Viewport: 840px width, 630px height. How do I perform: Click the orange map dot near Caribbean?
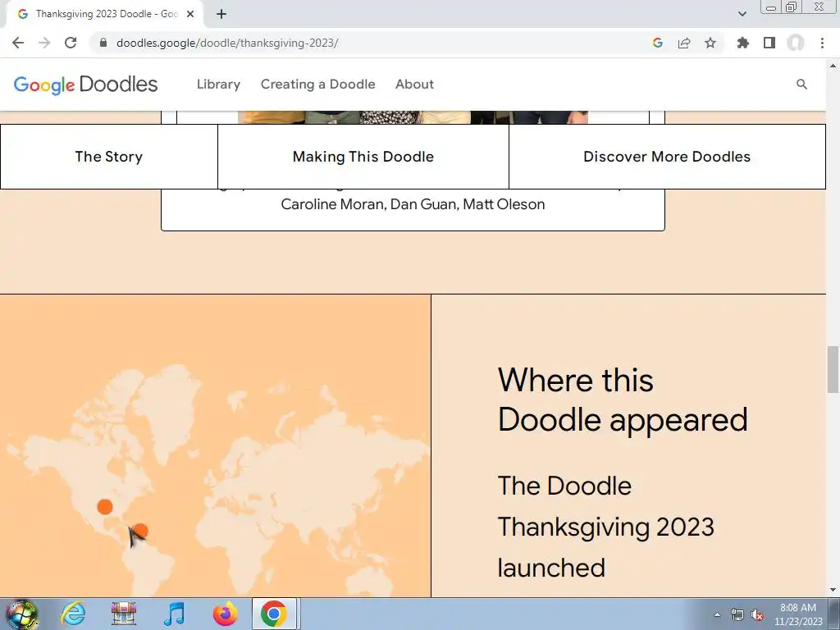point(140,531)
